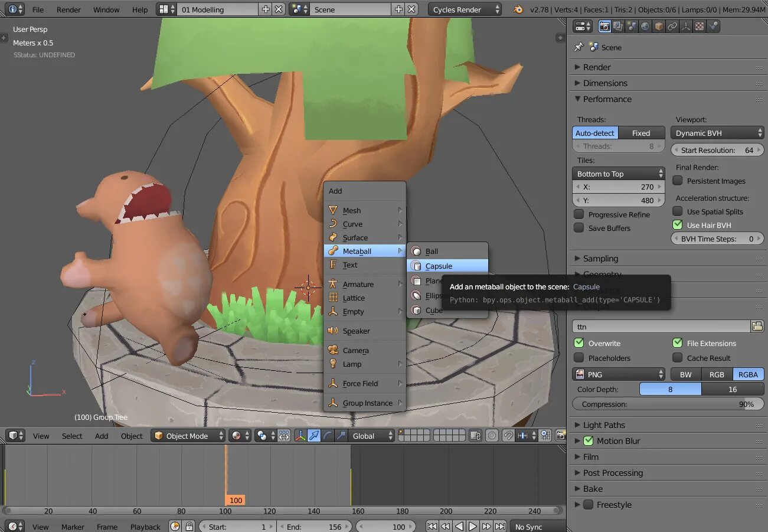Jump to the last frame
The width and height of the screenshot is (768, 532).
[500, 526]
